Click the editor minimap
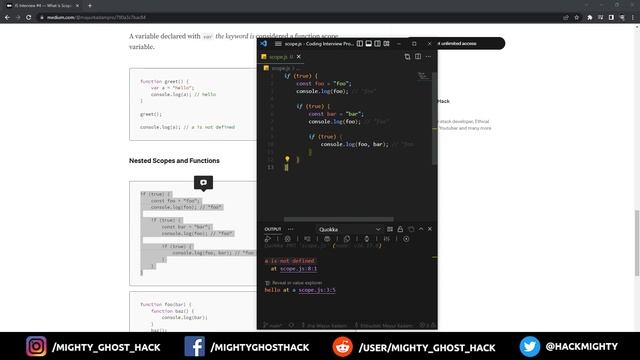This screenshot has height=360, width=640. [x=423, y=76]
